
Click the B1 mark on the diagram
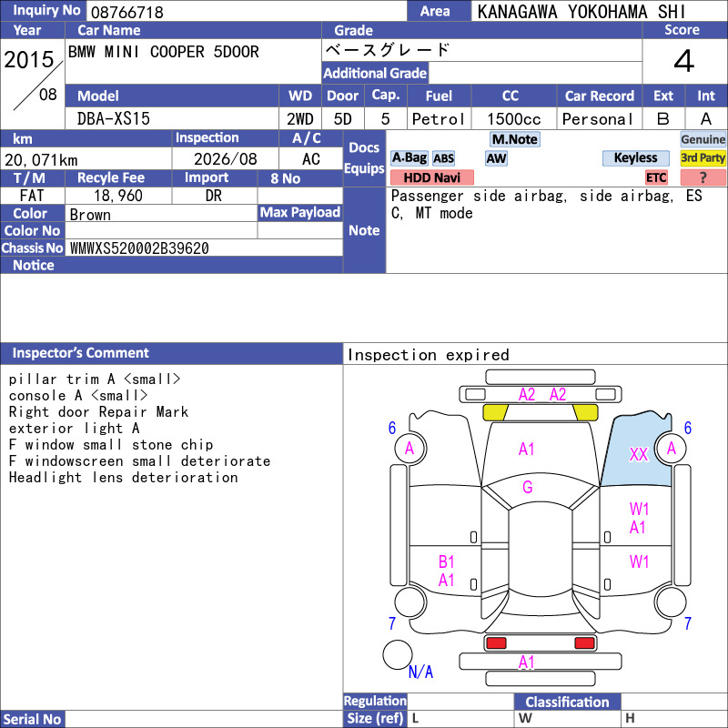point(446,561)
